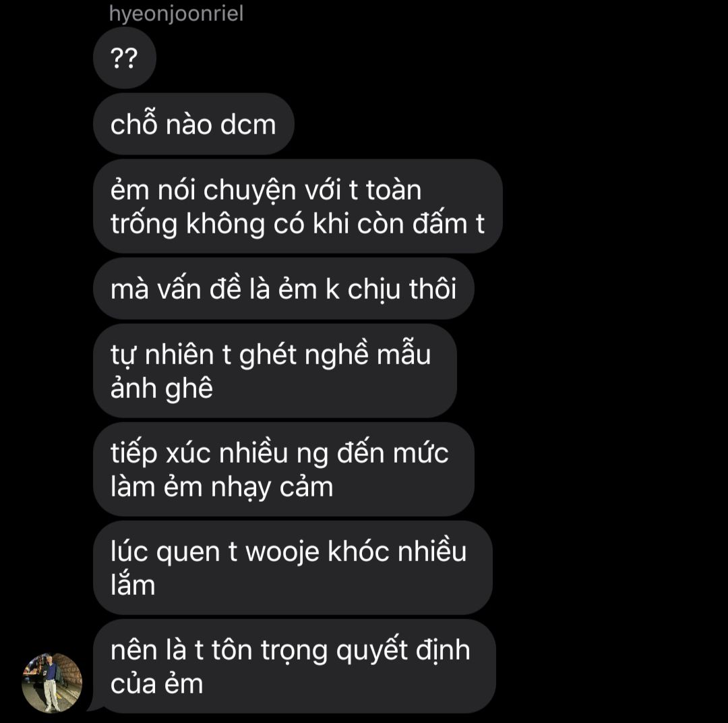Tap the hyeonjoonriel username label

pyautogui.click(x=176, y=13)
